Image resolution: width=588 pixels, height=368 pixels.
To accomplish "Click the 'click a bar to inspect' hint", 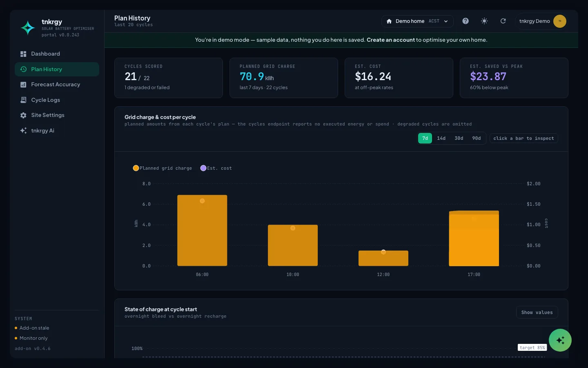I will (x=523, y=138).
